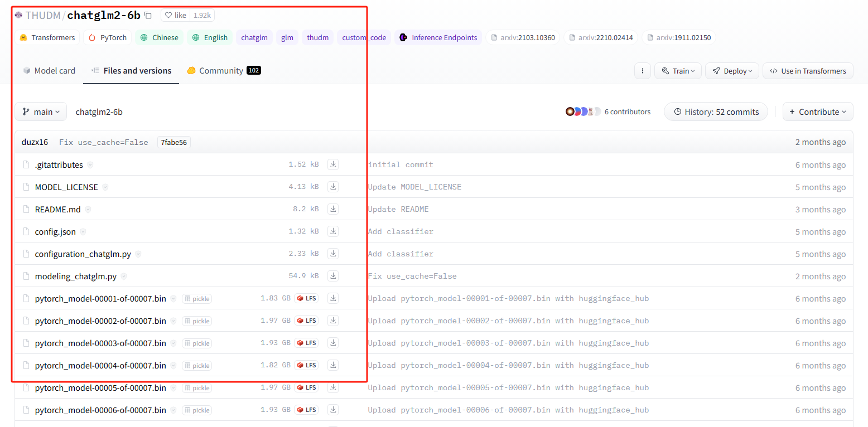Click the English language tag
868x427 pixels.
click(x=210, y=37)
